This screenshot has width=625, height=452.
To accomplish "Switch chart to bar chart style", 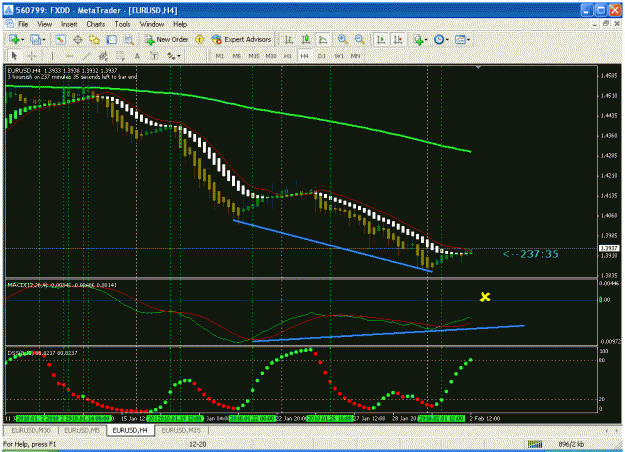I will pyautogui.click(x=289, y=39).
